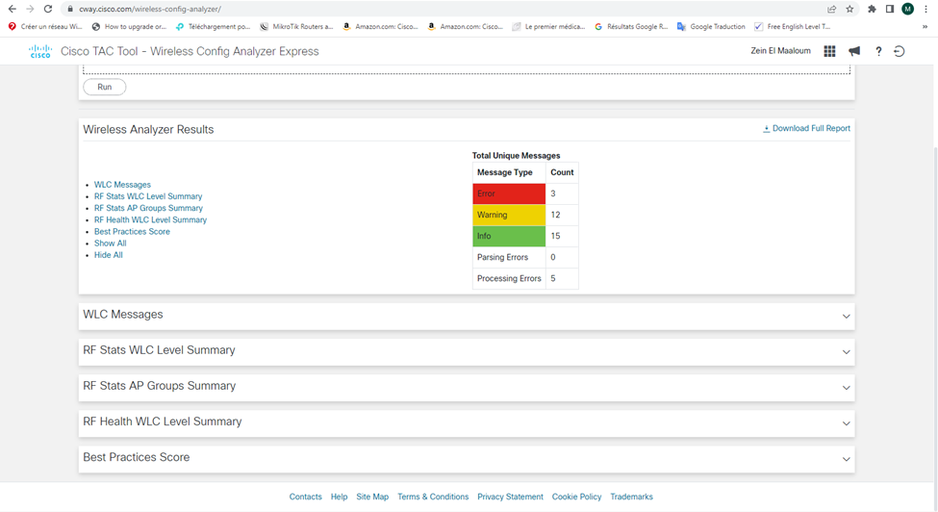Open the WLC Messages list link

(x=122, y=185)
